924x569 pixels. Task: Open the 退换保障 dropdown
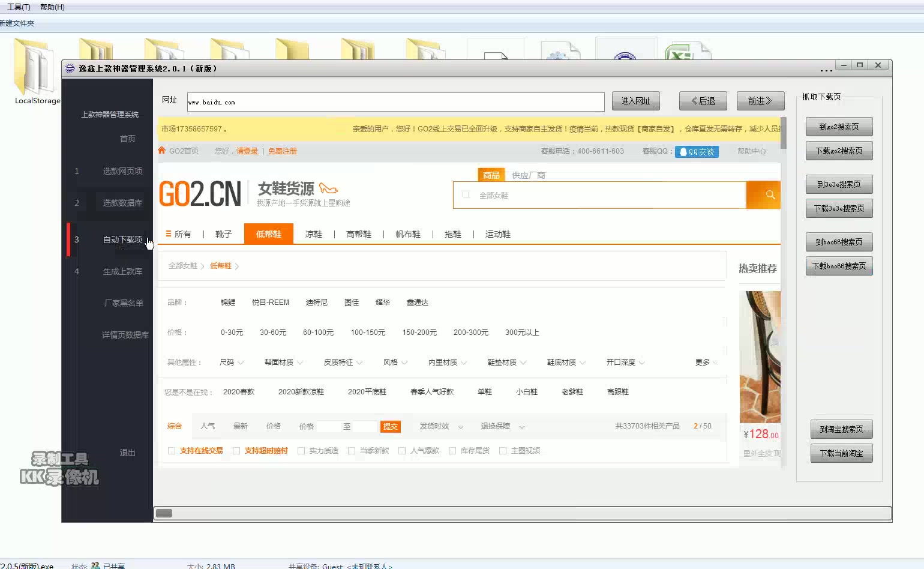[x=503, y=426]
